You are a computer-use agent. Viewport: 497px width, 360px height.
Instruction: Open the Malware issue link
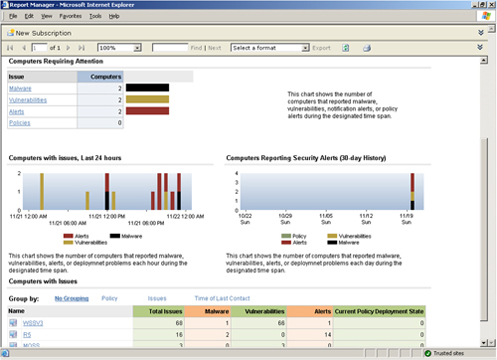[20, 88]
